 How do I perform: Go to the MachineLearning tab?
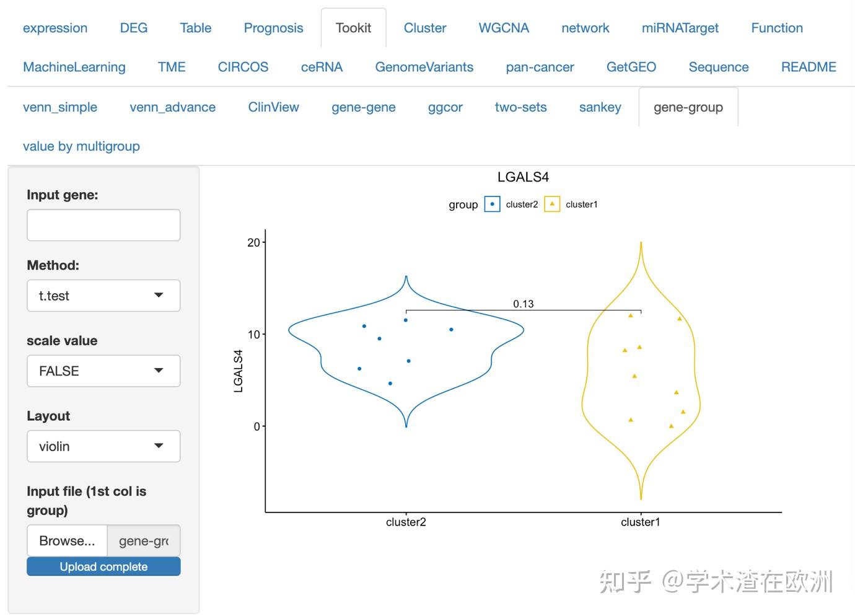click(74, 67)
